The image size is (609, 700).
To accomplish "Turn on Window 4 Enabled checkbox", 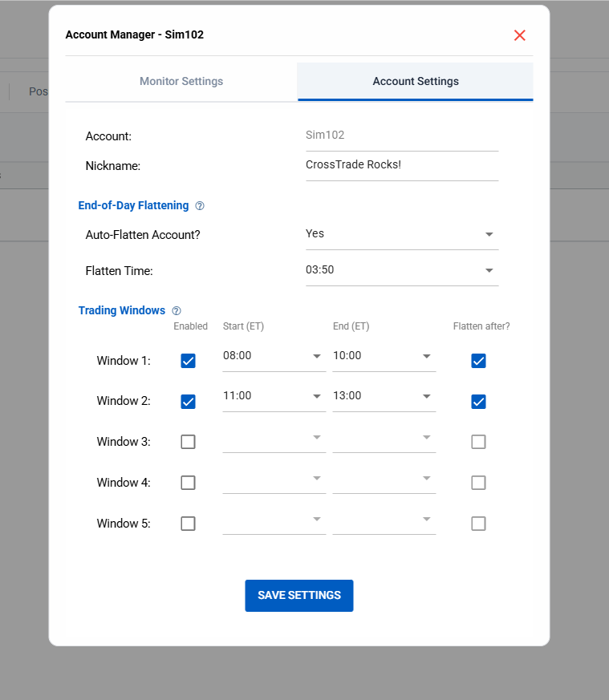I will [188, 483].
